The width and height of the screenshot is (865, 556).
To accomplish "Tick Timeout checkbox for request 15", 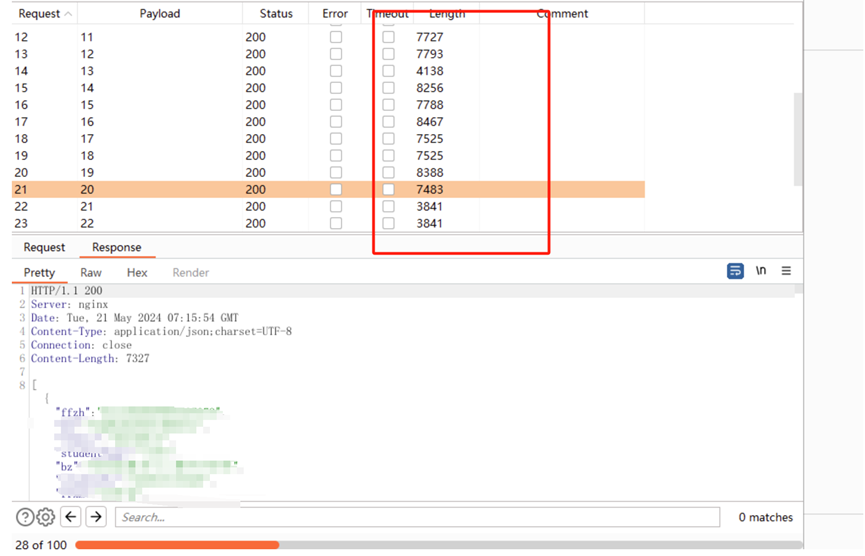I will click(x=388, y=88).
